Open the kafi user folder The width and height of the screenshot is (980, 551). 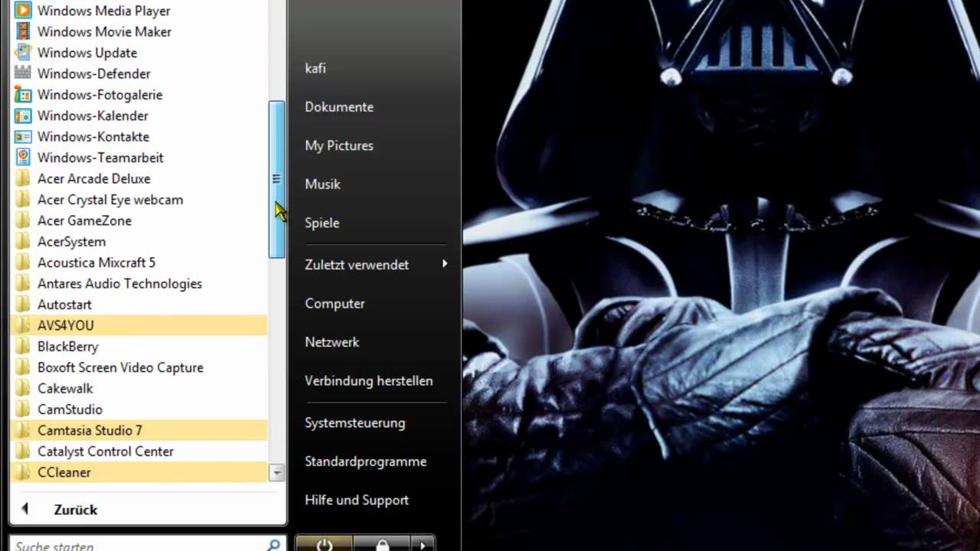coord(315,68)
